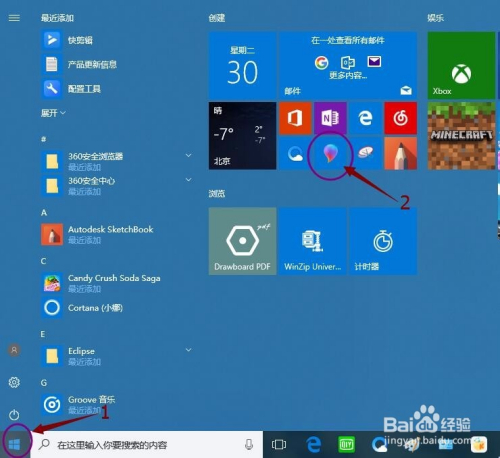Click the Power button icon
This screenshot has width=500, height=458.
[x=14, y=415]
